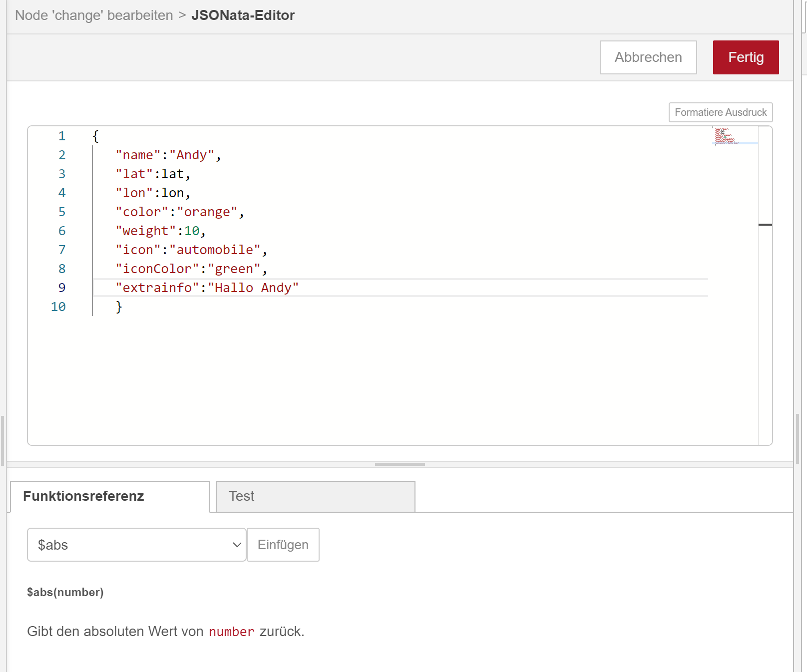Click the editor vertical scrollbar

tap(765, 285)
